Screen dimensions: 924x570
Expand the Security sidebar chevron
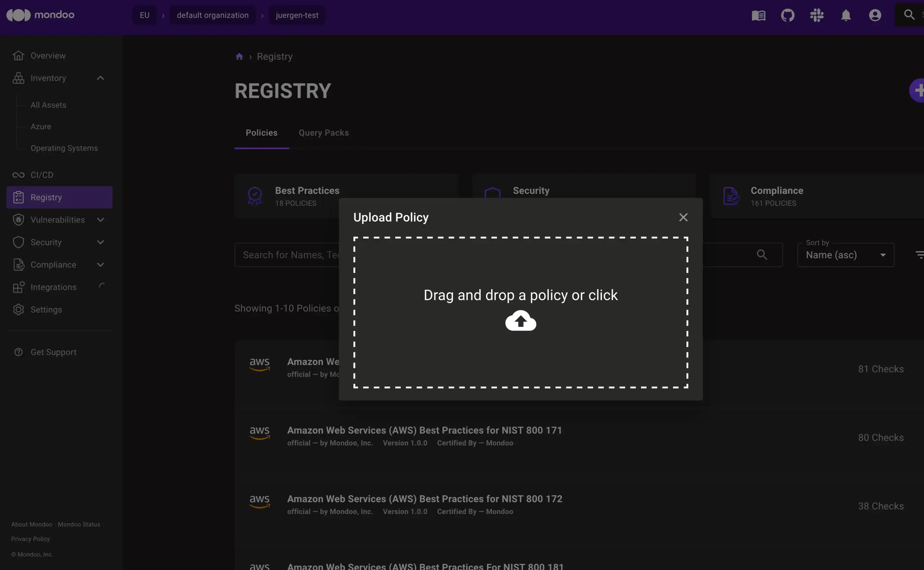tap(100, 242)
